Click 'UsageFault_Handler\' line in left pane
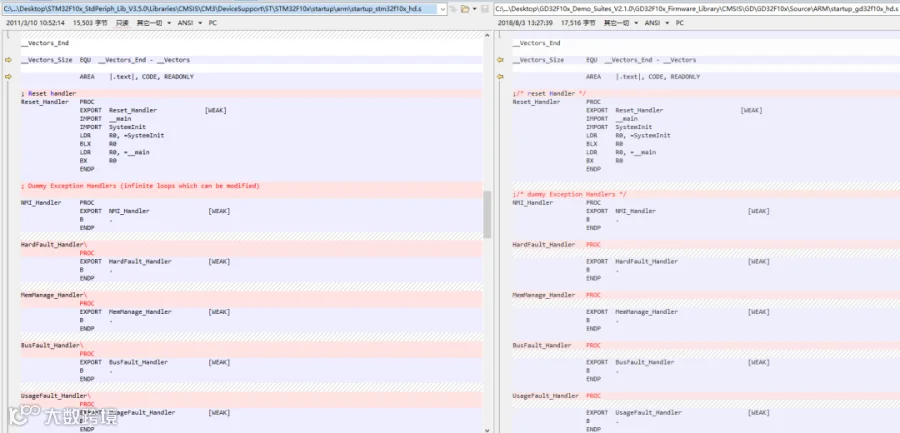The height and width of the screenshot is (433, 900). [x=56, y=396]
